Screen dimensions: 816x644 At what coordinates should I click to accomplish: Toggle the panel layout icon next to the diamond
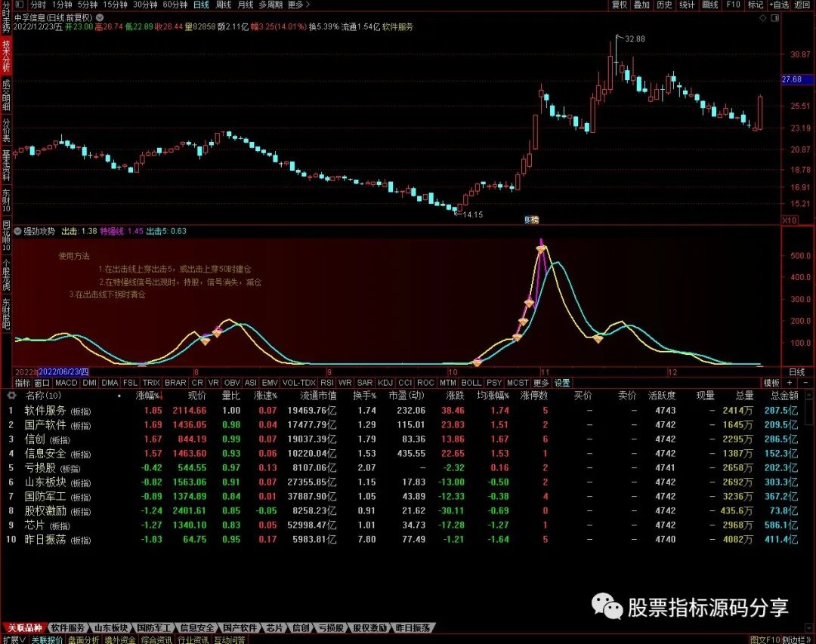[x=775, y=17]
